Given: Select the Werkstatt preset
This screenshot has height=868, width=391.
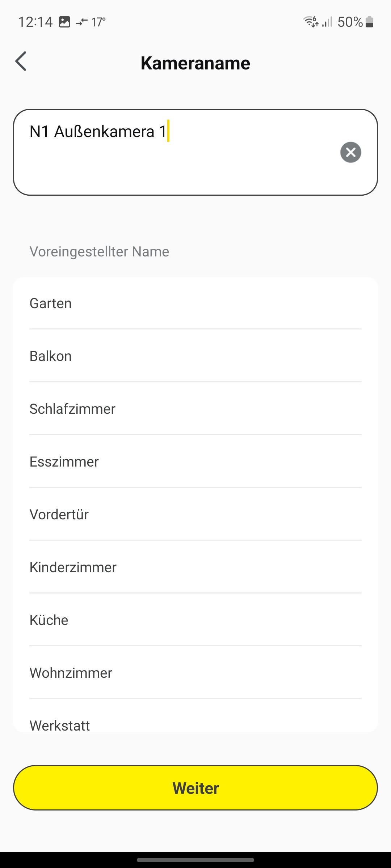Looking at the screenshot, I should click(x=195, y=723).
